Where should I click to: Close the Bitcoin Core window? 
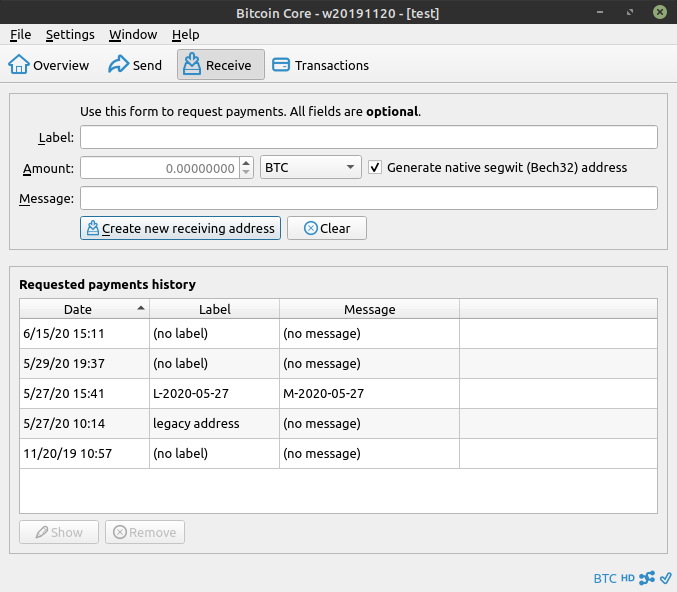(x=660, y=12)
